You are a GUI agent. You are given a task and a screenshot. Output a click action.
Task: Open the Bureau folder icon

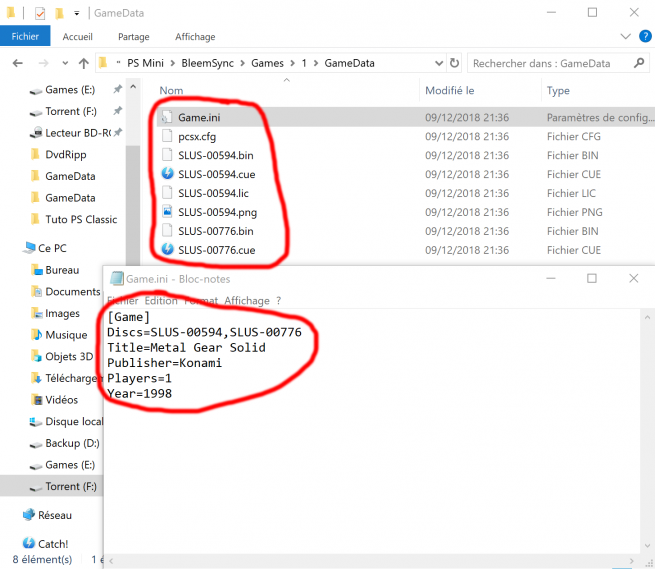(x=37, y=270)
